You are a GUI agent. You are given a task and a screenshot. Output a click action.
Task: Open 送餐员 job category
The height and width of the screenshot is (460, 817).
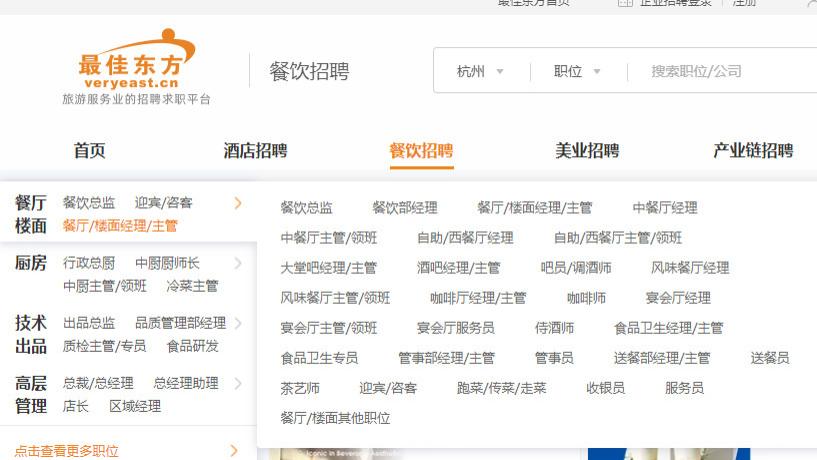click(770, 358)
